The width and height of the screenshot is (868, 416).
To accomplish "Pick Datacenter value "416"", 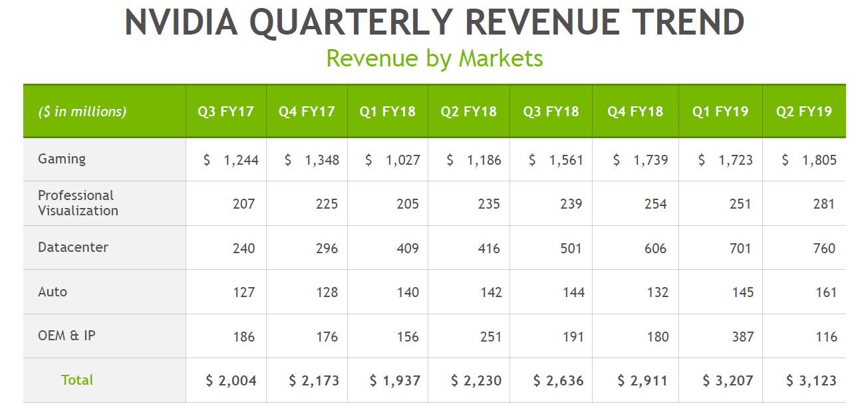I will 489,249.
